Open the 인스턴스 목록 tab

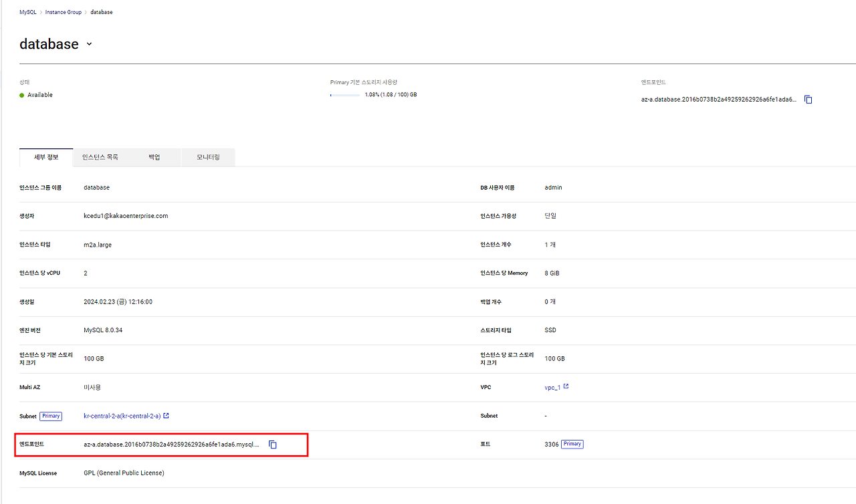(x=100, y=158)
